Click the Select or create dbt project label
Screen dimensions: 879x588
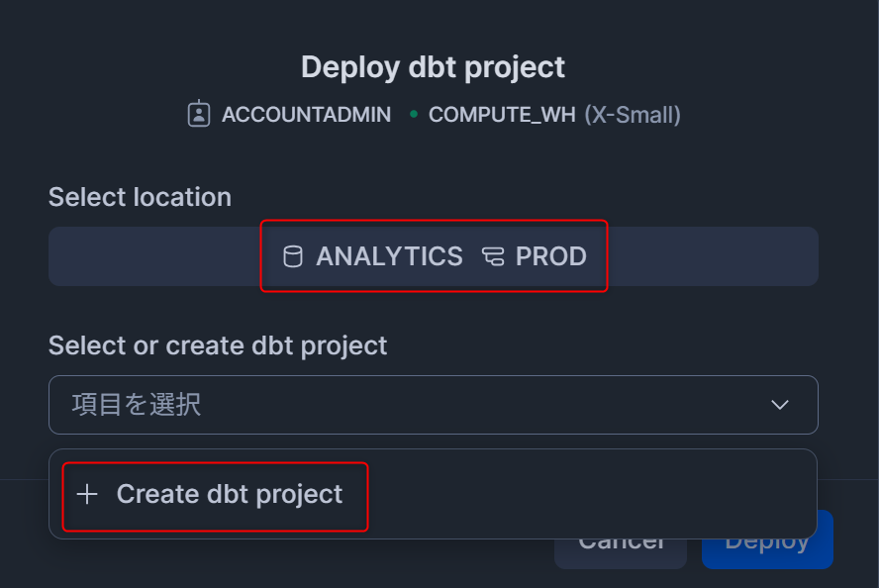[218, 345]
